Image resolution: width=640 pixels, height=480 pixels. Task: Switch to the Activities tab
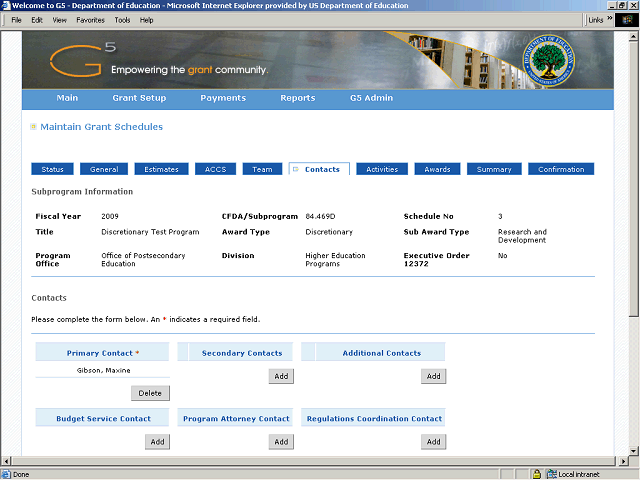382,169
